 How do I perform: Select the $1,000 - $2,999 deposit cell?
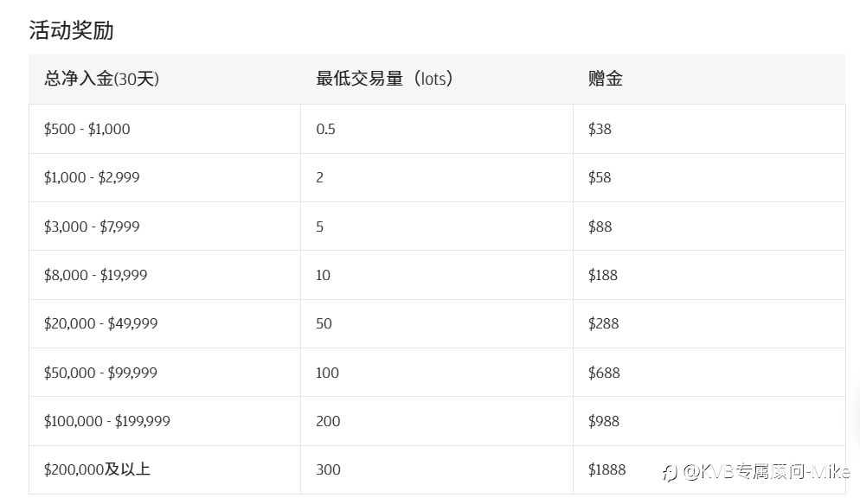coord(164,177)
